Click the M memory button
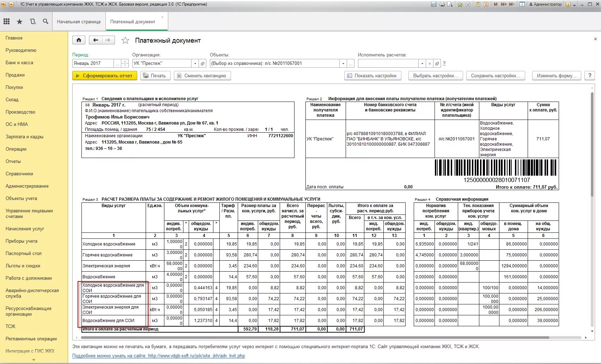Image resolution: width=601 pixels, height=364 pixels. pos(496,4)
